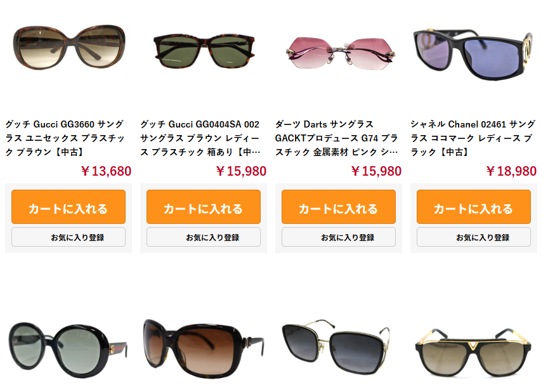Open brown gradient oversized sunglasses in second row

click(204, 348)
